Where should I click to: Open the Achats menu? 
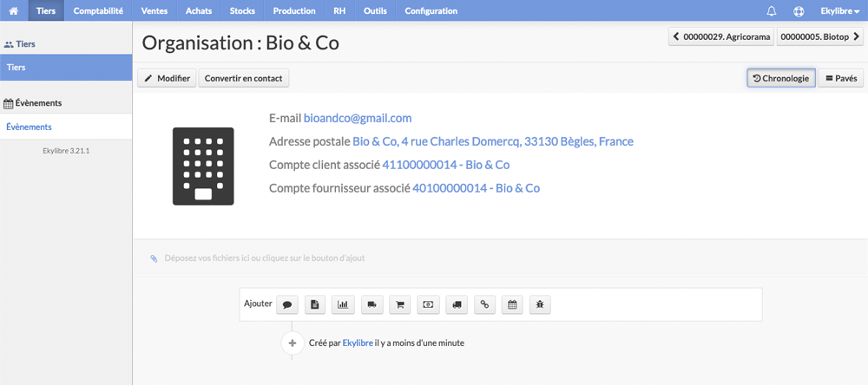pyautogui.click(x=199, y=10)
